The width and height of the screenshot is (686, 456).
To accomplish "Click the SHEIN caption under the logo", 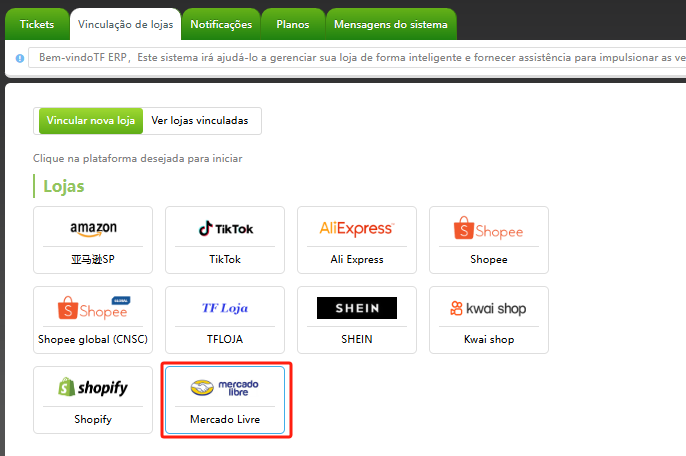I will (357, 339).
